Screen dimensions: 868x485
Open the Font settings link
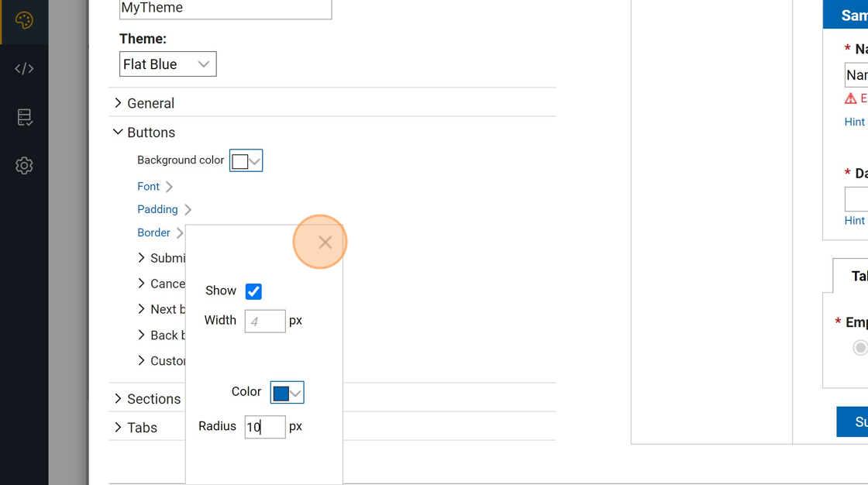point(149,187)
